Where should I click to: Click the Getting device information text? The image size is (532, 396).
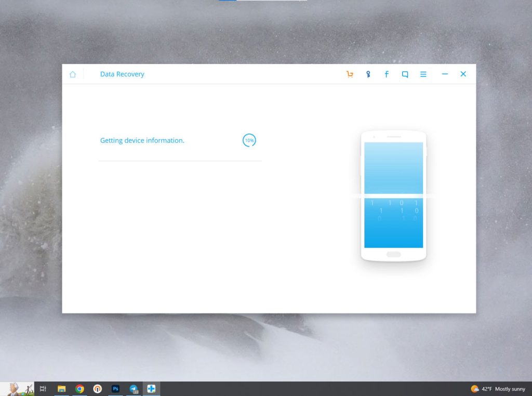point(142,140)
